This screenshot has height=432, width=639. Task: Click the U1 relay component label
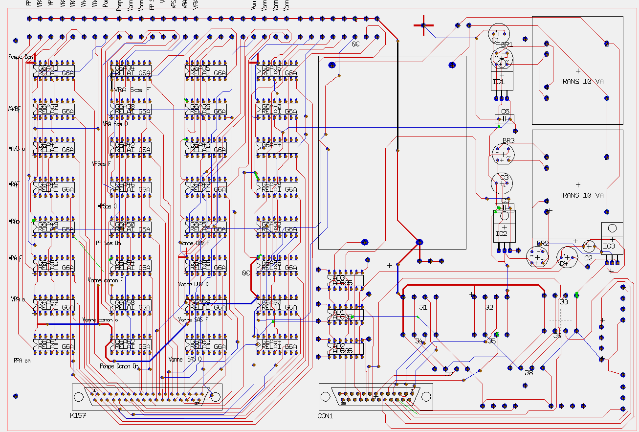(x=423, y=309)
